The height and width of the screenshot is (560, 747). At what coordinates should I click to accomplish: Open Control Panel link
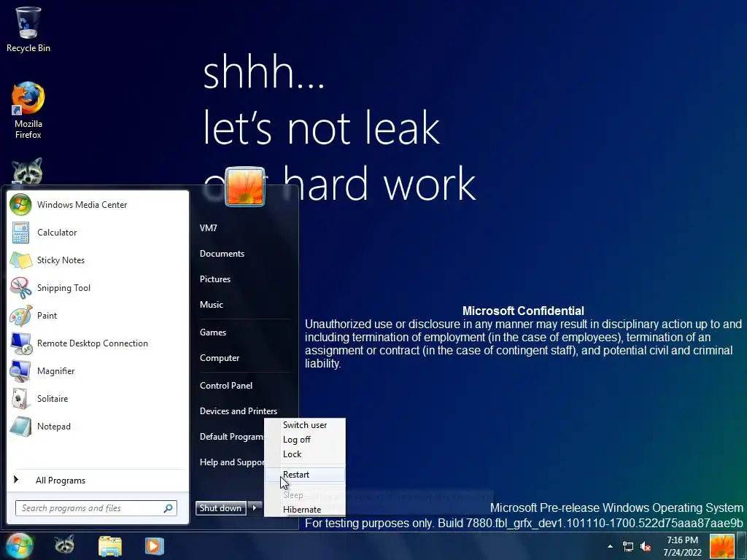[226, 386]
